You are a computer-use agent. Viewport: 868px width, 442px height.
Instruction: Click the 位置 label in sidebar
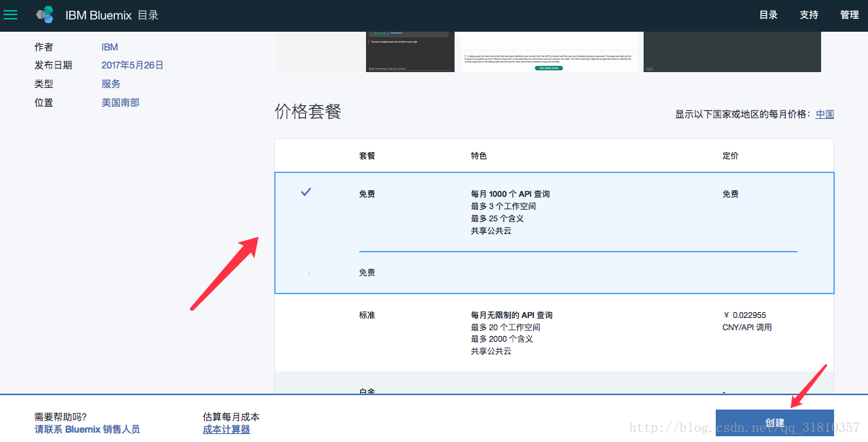coord(44,102)
